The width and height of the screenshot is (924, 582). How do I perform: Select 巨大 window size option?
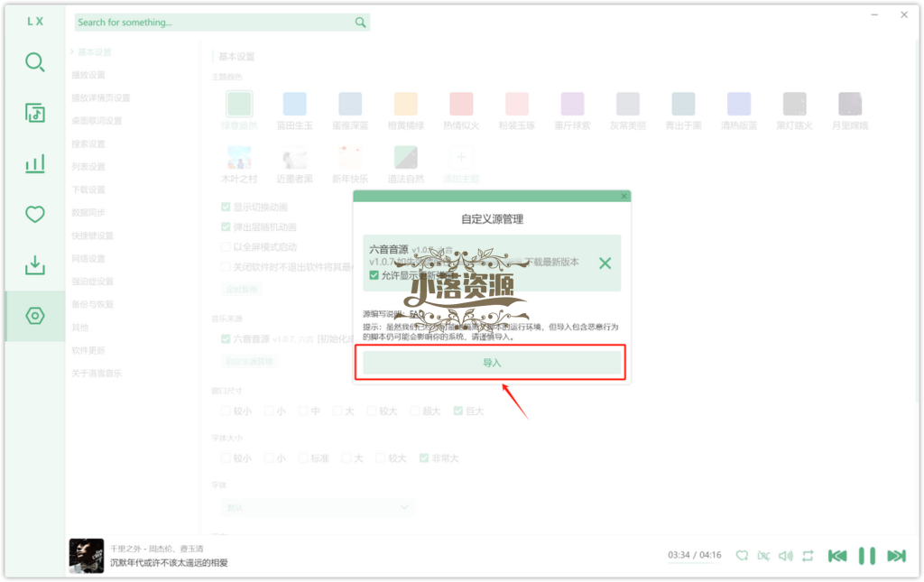(457, 411)
